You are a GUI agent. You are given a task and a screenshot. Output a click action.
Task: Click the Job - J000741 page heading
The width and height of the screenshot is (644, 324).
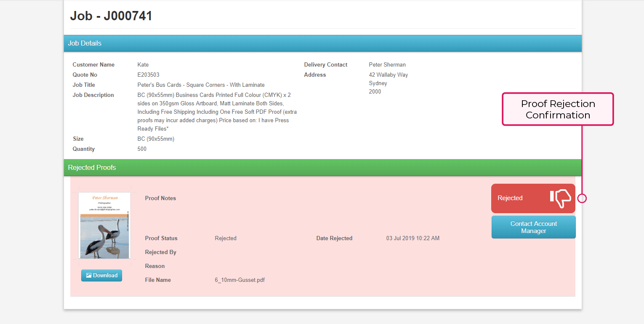111,16
